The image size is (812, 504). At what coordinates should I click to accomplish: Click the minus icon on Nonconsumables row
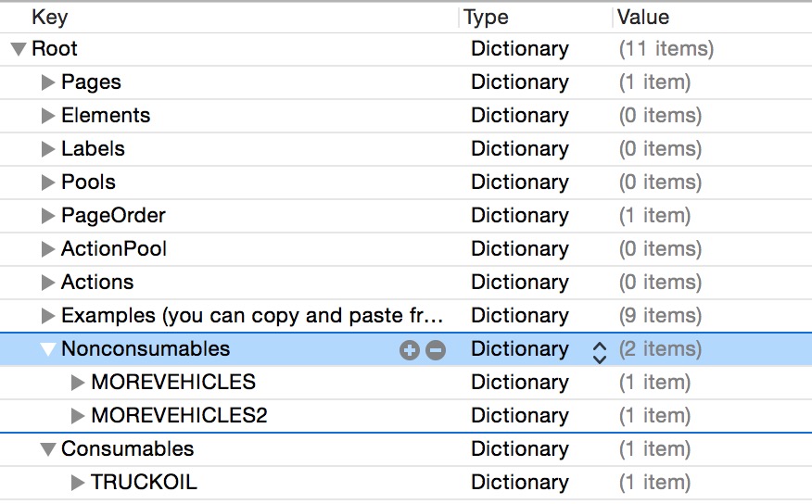[x=436, y=350]
